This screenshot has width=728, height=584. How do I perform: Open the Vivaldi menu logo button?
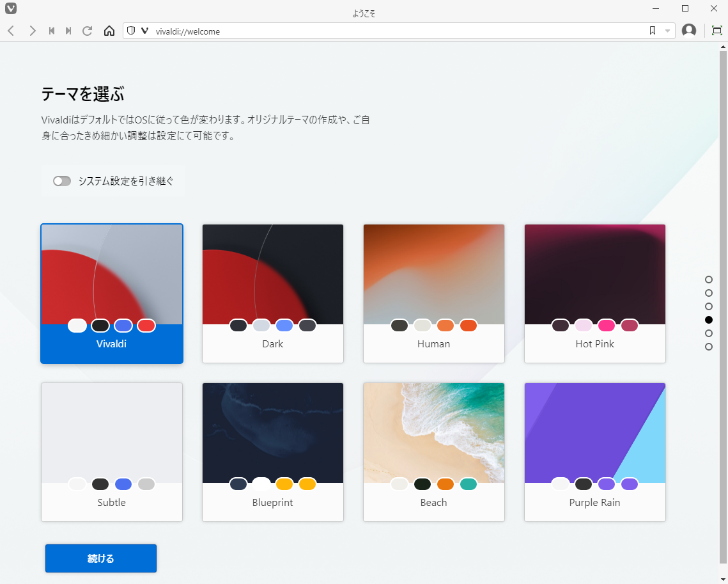[11, 8]
